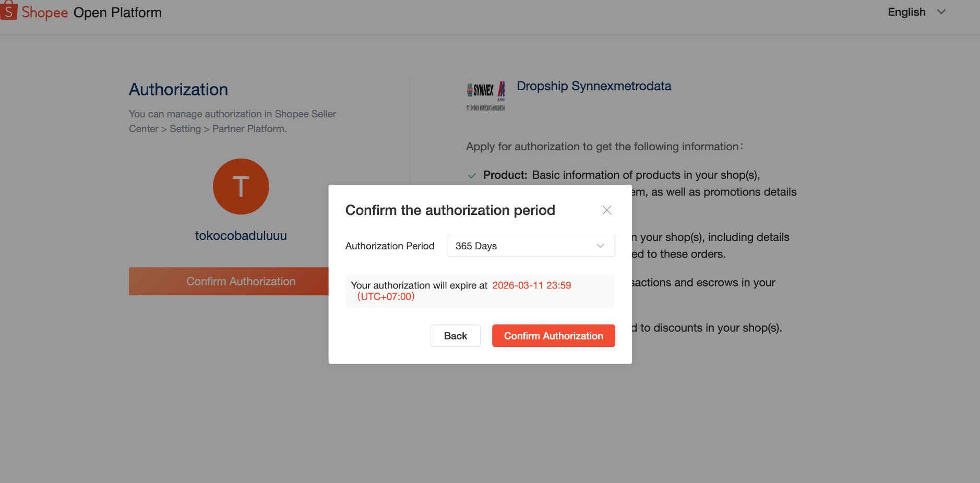Screen dimensions: 980x483
Task: Click the red expiry date 2026-03-11 23:59
Action: click(531, 285)
